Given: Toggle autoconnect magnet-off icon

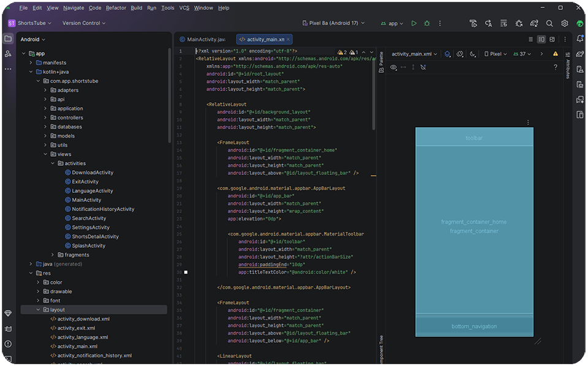Looking at the screenshot, I should (x=423, y=67).
